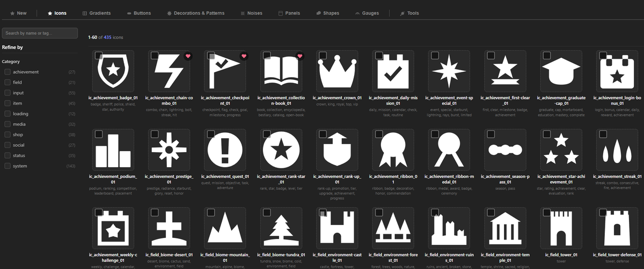Open the login-bonus calendar star icon
The image size is (644, 269).
pos(618,71)
